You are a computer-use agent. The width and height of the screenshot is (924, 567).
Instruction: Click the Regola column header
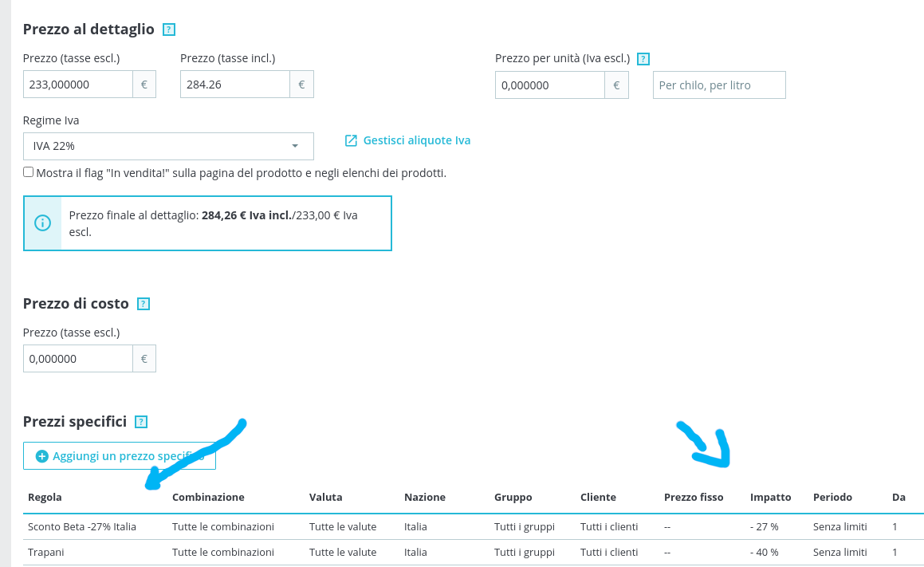(45, 497)
